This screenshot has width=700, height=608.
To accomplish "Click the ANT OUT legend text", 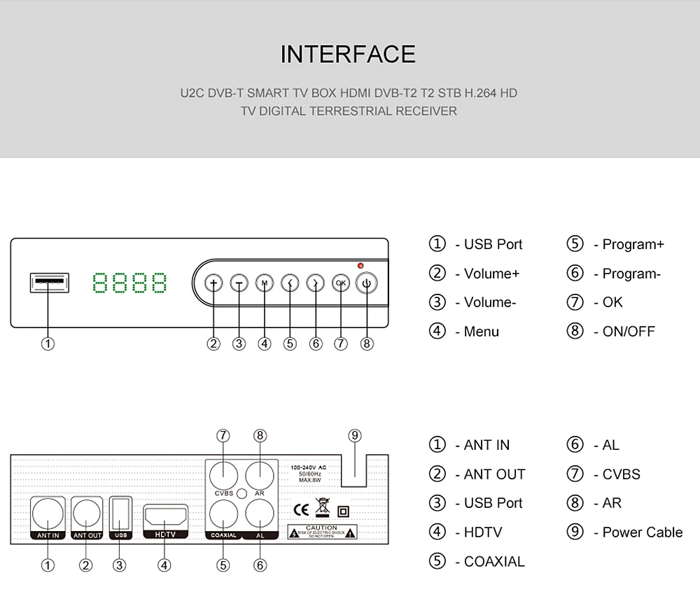I will [495, 474].
